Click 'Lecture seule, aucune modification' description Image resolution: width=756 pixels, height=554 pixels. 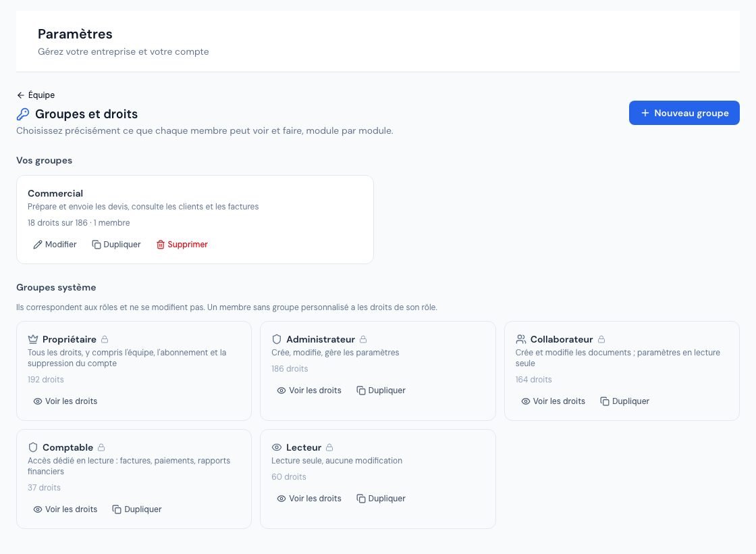pyautogui.click(x=337, y=461)
